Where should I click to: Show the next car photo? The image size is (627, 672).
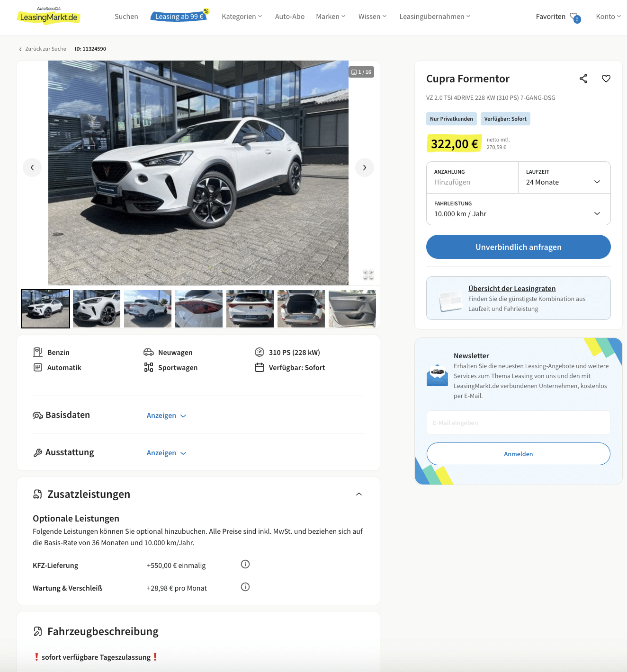(x=365, y=168)
